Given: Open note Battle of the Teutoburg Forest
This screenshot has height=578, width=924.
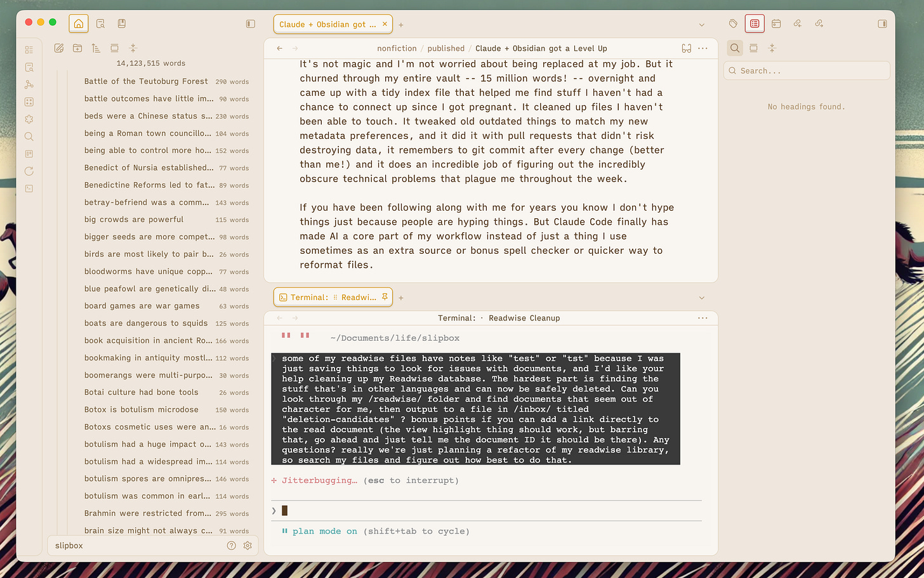Looking at the screenshot, I should tap(166, 81).
